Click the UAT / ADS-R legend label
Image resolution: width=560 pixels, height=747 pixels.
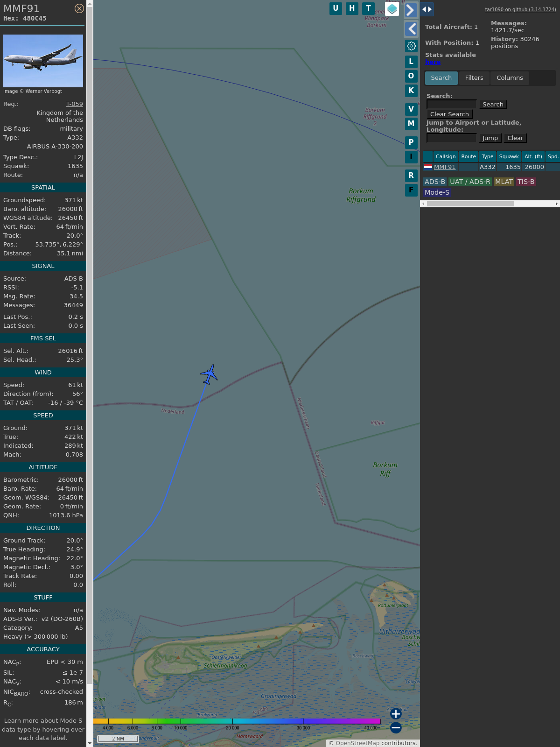coord(470,182)
